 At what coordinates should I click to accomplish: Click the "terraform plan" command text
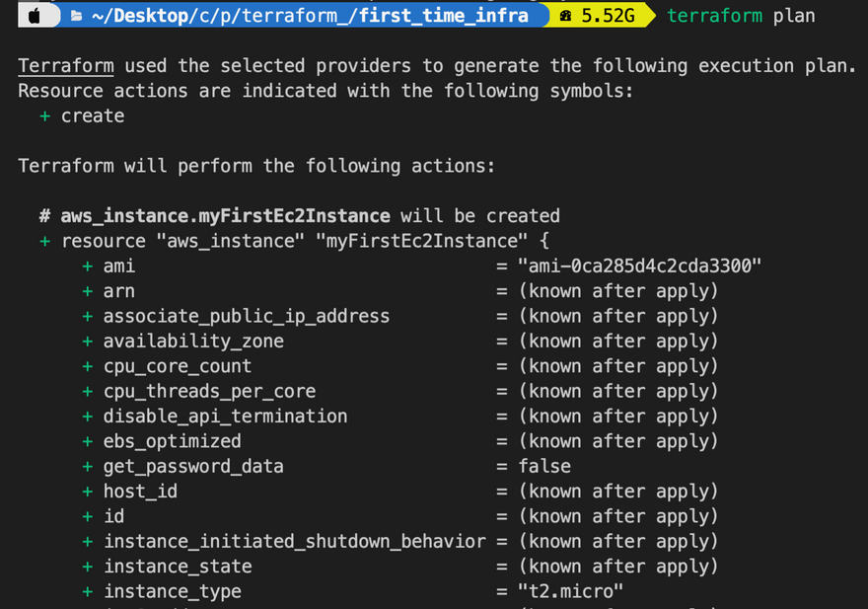(741, 16)
